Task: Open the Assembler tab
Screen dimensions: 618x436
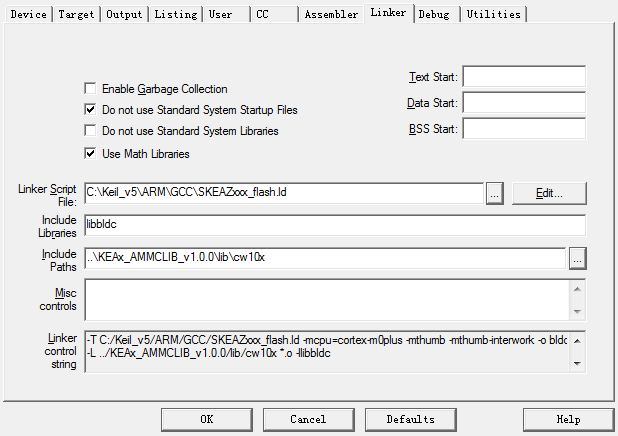Action: point(331,15)
